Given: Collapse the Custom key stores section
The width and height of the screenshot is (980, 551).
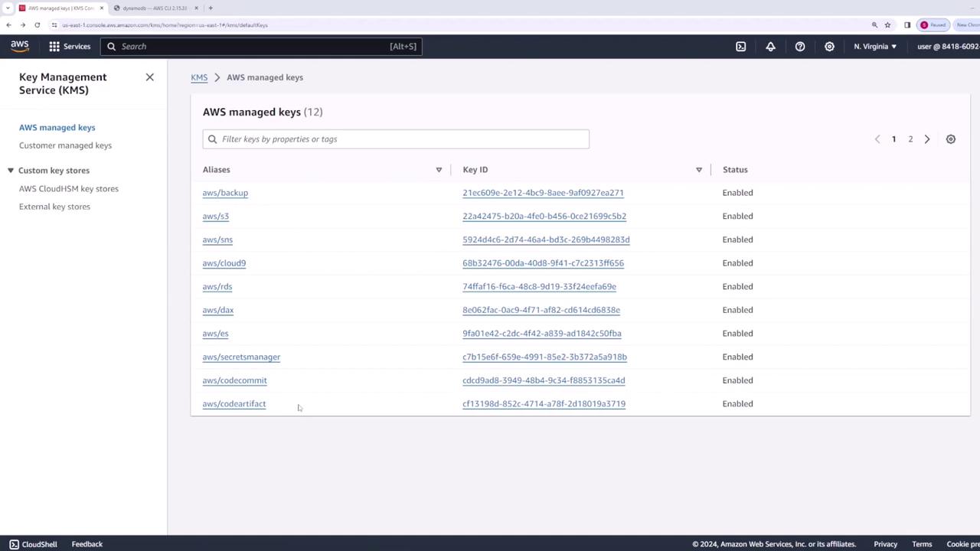Looking at the screenshot, I should (x=11, y=171).
